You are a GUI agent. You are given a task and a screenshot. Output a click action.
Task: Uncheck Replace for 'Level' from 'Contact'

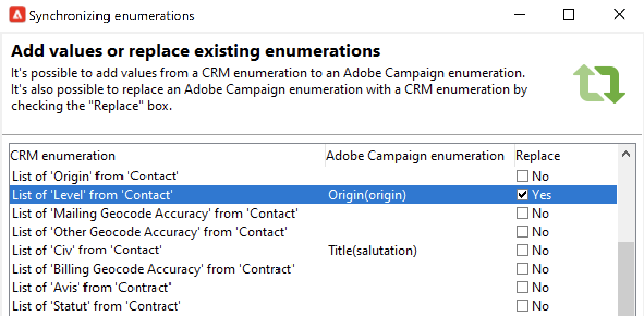coord(523,195)
